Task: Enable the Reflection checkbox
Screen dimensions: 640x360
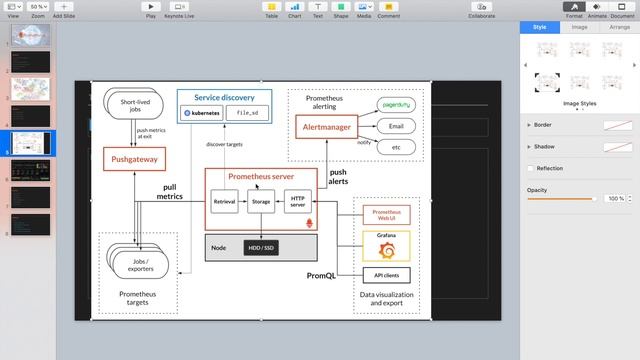Action: pos(531,168)
